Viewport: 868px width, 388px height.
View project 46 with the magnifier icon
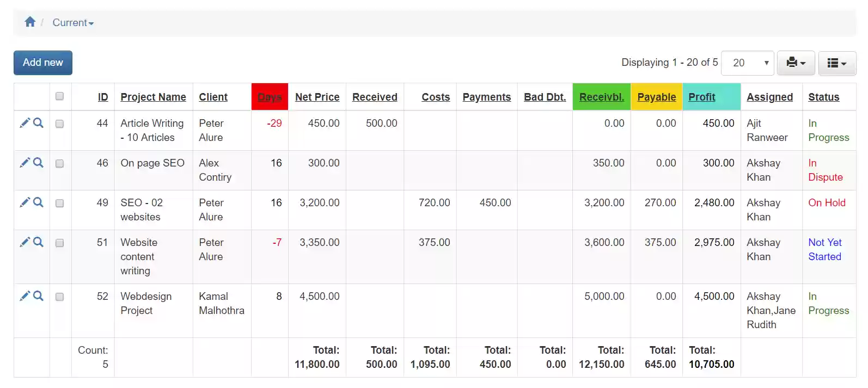[38, 163]
